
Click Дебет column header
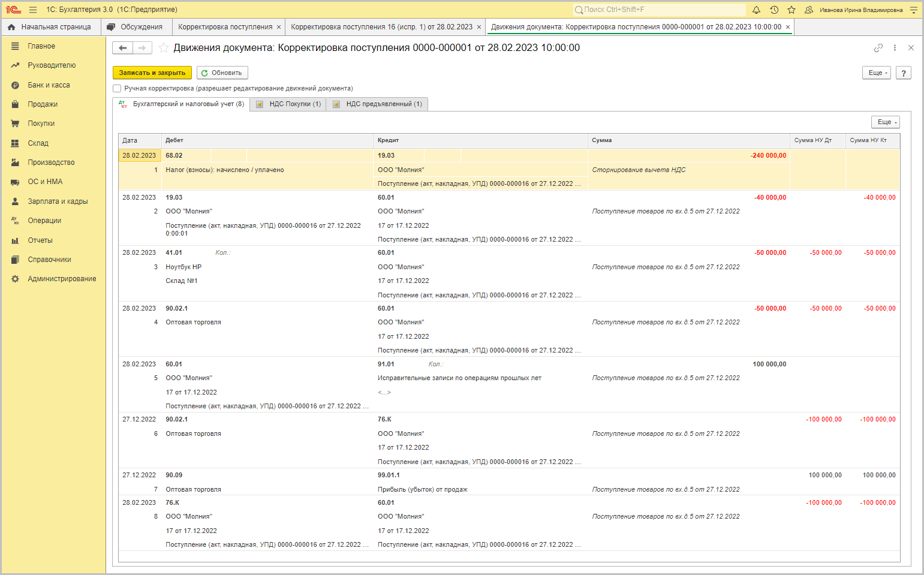coord(267,140)
